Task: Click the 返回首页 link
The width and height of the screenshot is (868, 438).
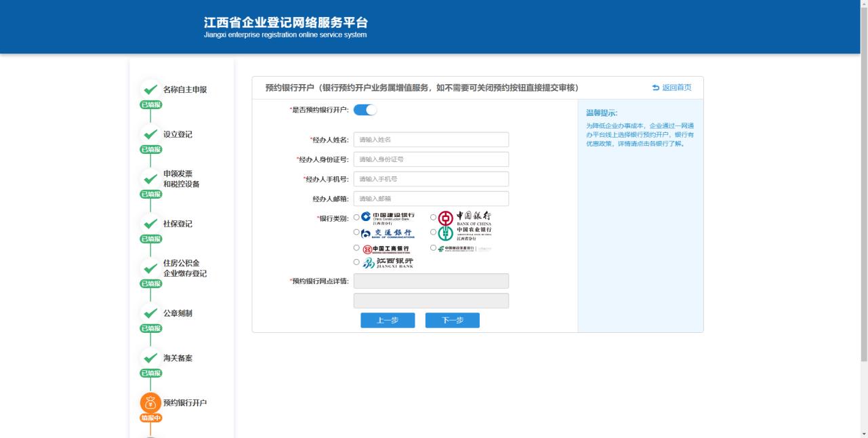Action: [x=671, y=88]
